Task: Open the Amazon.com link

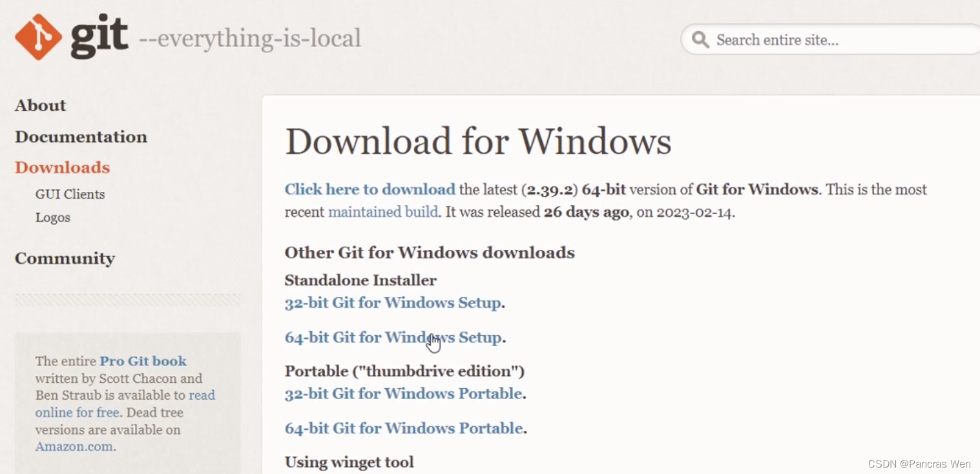Action: tap(74, 446)
